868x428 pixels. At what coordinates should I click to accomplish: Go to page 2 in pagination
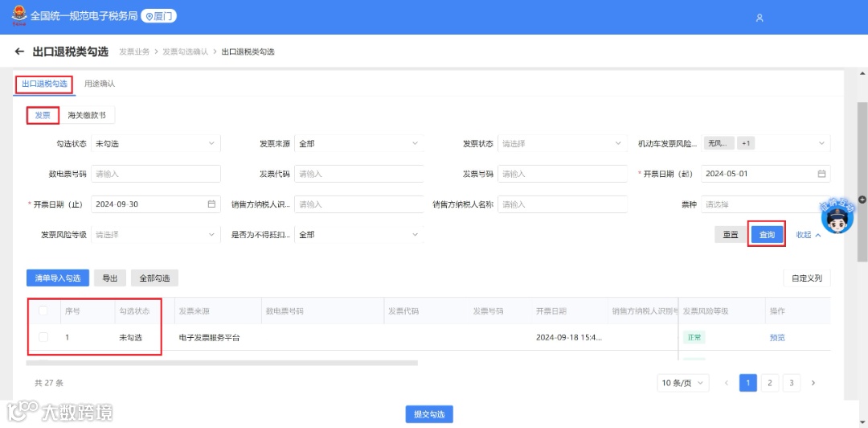pos(769,383)
